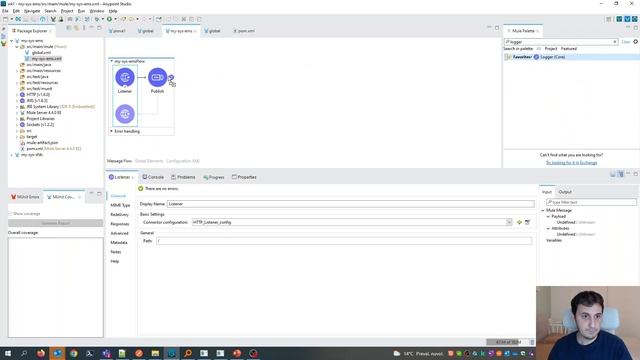Select the HTTP Listener component in the flow
Image resolution: width=640 pixels, height=360 pixels.
(x=125, y=77)
